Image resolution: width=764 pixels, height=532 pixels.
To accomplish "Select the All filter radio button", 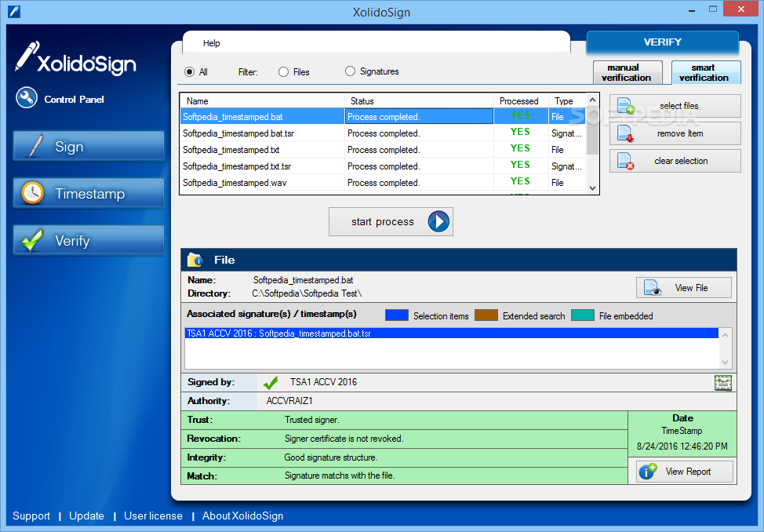I will (x=190, y=72).
